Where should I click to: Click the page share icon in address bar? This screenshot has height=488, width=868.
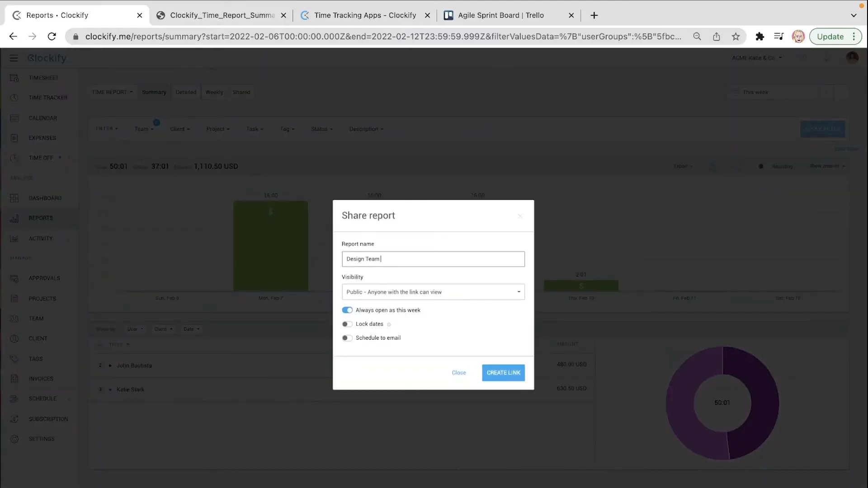click(716, 37)
